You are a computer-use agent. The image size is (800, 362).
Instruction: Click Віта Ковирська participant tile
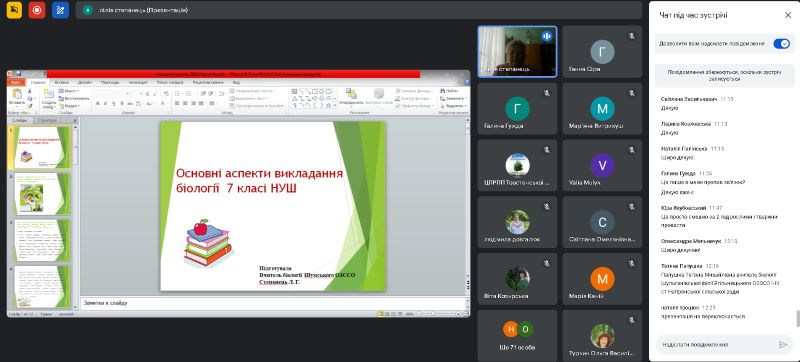pyautogui.click(x=517, y=279)
